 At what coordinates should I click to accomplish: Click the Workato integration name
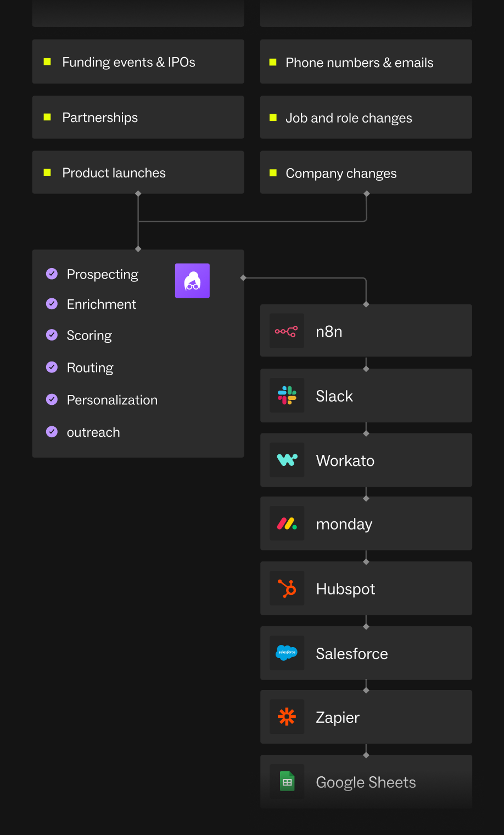pyautogui.click(x=345, y=460)
